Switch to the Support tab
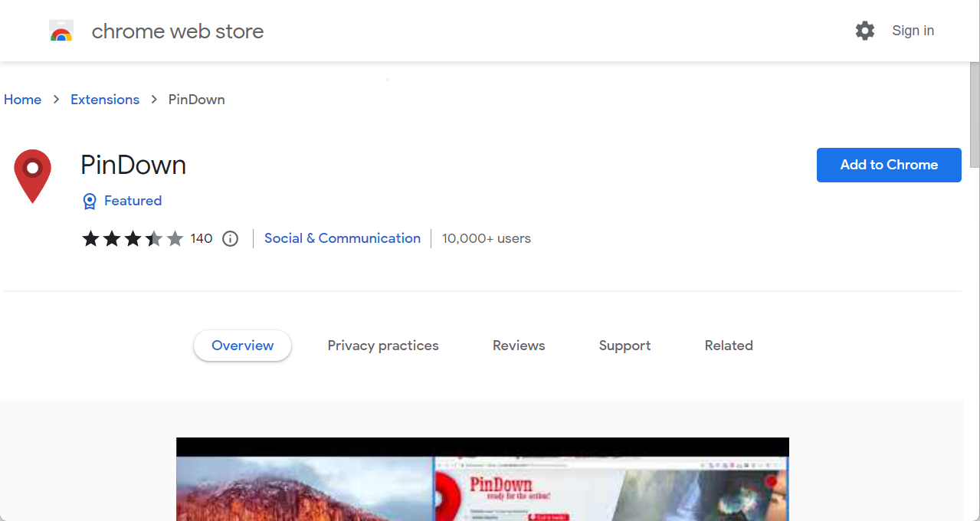Screen dimensions: 980x521 click(624, 346)
